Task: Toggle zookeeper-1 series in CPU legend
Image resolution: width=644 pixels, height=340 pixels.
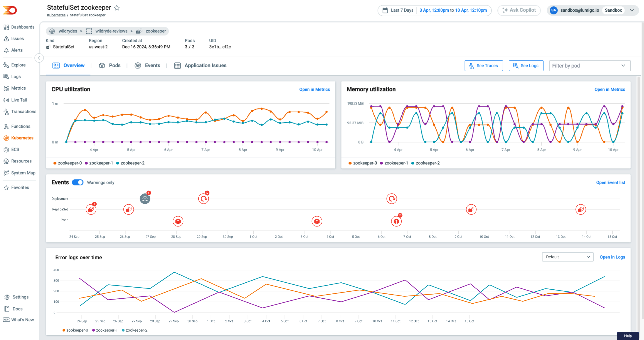Action: click(x=99, y=163)
